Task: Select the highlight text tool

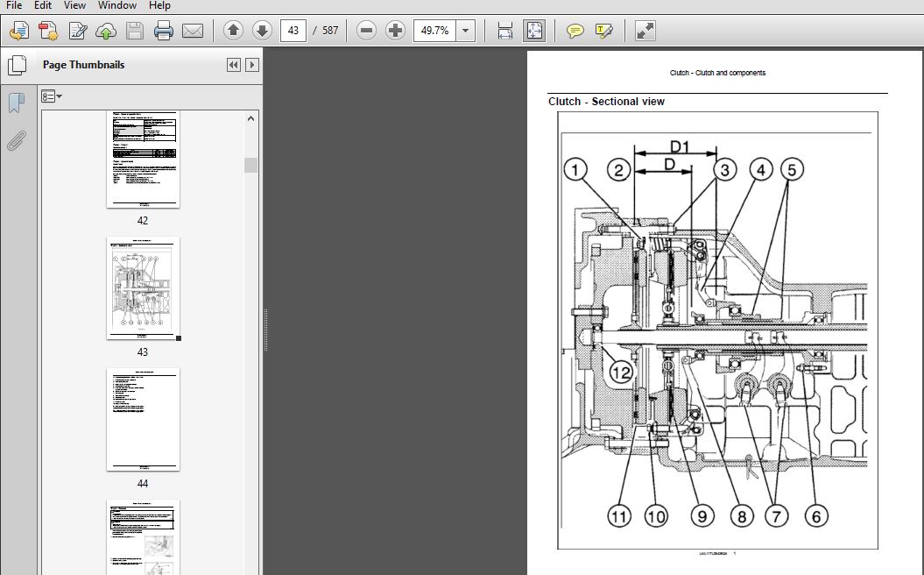Action: (x=604, y=31)
